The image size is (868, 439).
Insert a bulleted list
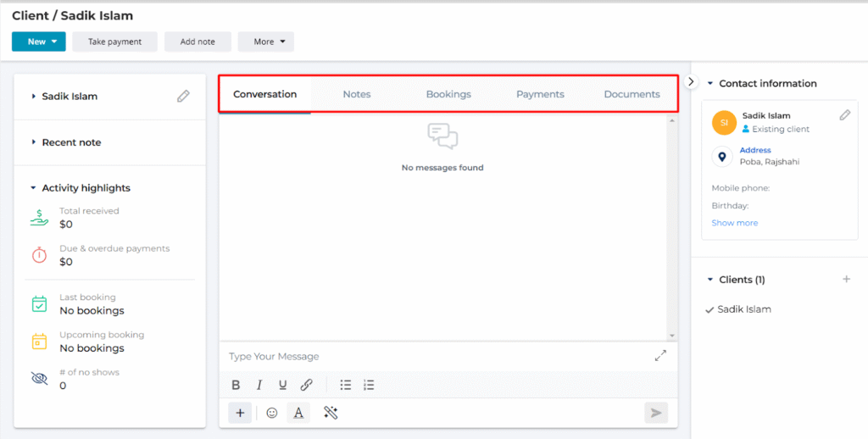pos(346,385)
